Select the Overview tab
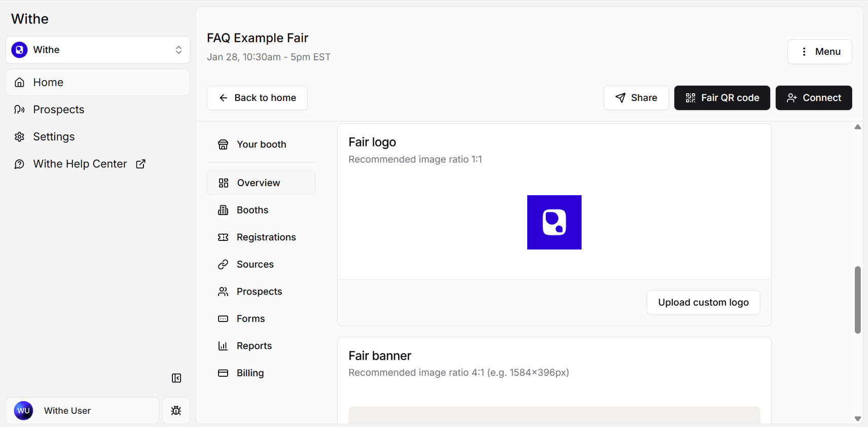 click(261, 183)
